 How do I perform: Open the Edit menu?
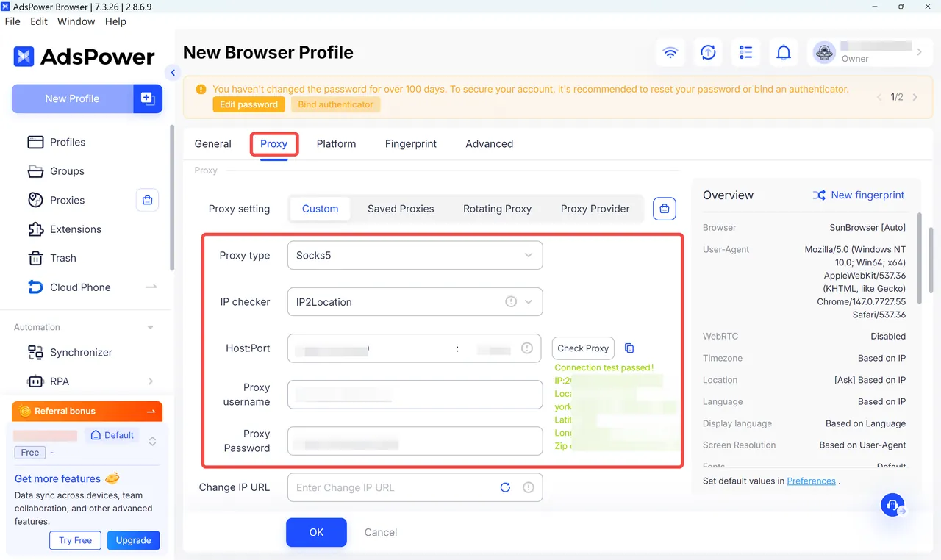tap(39, 21)
